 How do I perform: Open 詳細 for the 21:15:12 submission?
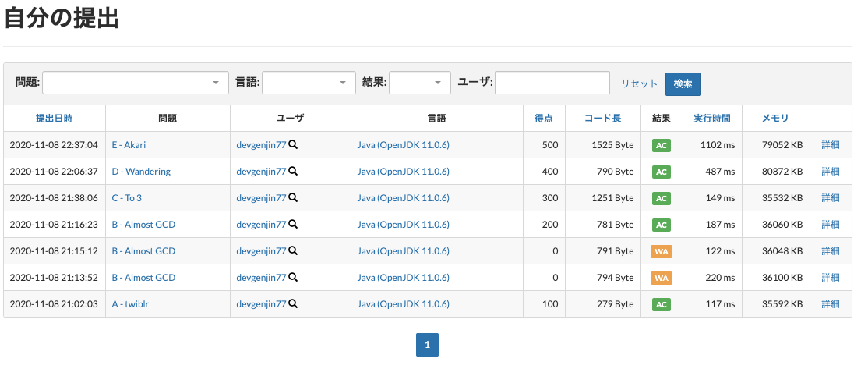[831, 251]
